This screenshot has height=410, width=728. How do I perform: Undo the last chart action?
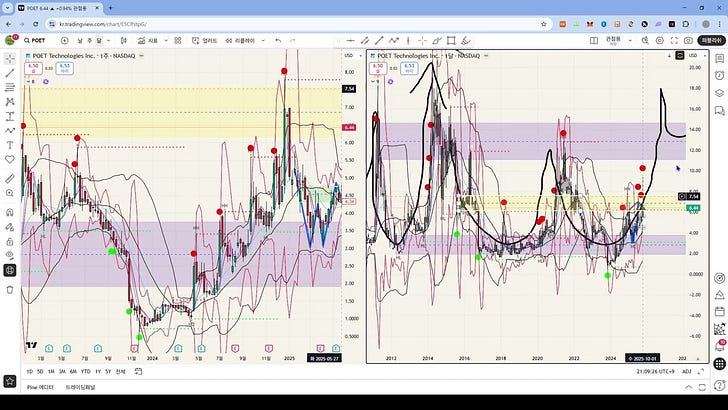tap(278, 41)
